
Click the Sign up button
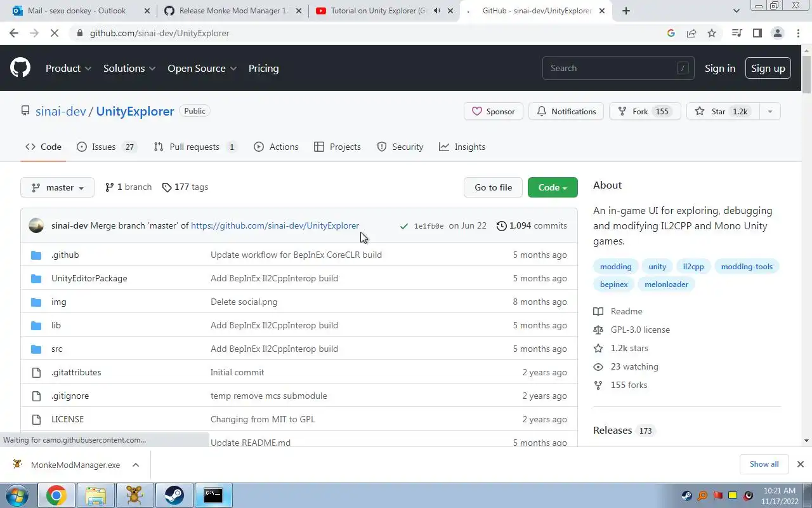(x=768, y=68)
